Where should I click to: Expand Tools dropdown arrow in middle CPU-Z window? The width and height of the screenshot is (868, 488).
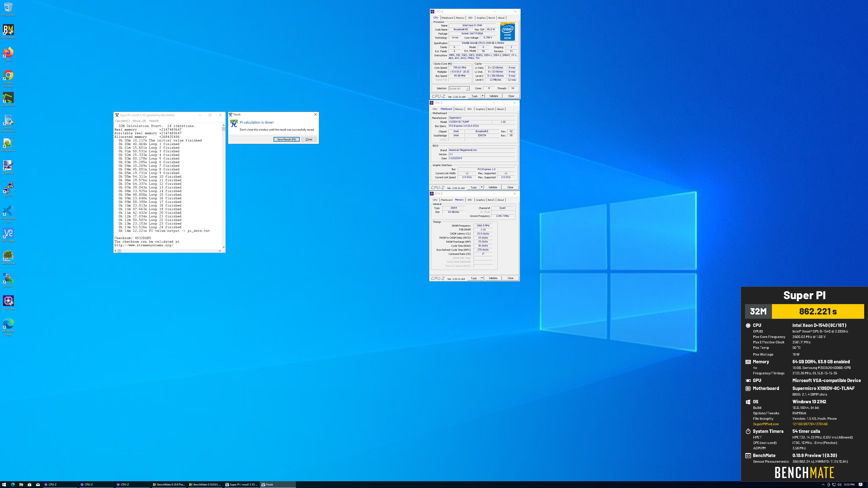tap(482, 187)
